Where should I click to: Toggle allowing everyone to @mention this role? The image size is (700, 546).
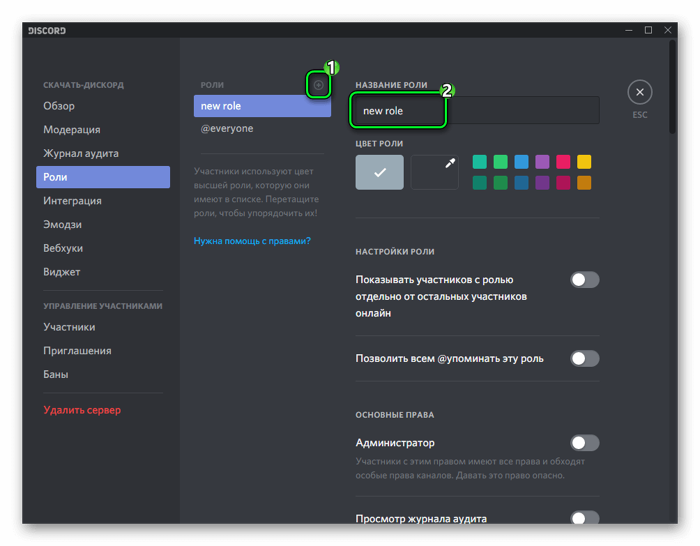[585, 358]
